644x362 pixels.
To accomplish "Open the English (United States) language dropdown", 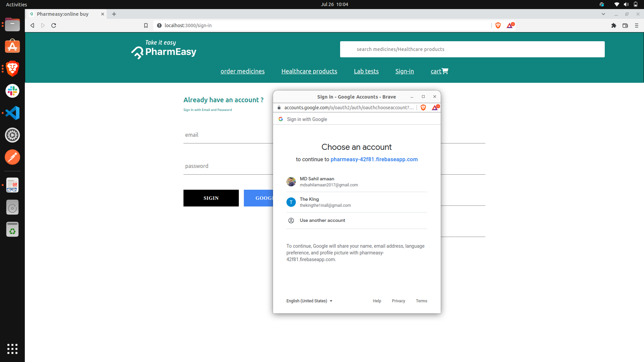I will click(x=309, y=301).
